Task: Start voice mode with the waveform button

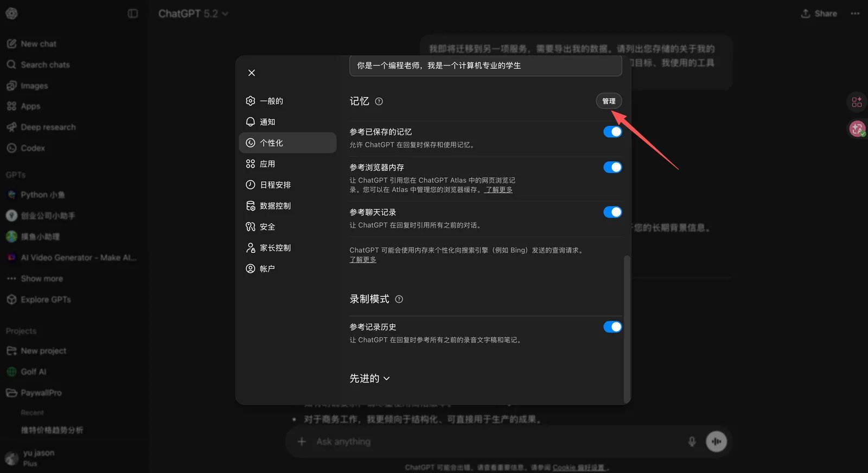Action: coord(716,442)
